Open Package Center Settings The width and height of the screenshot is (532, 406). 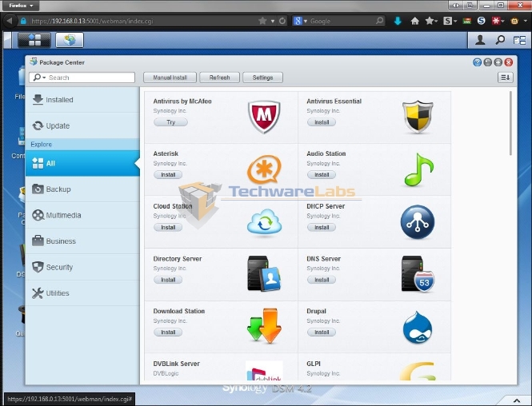(262, 78)
